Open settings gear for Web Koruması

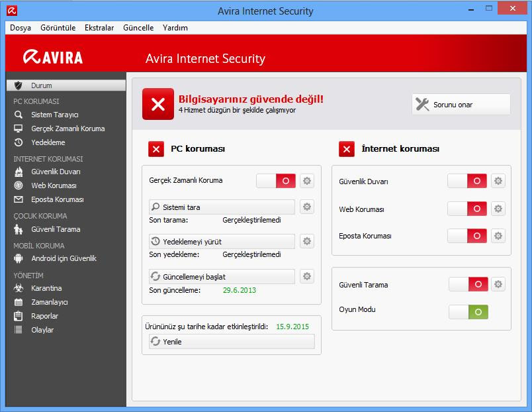(498, 209)
